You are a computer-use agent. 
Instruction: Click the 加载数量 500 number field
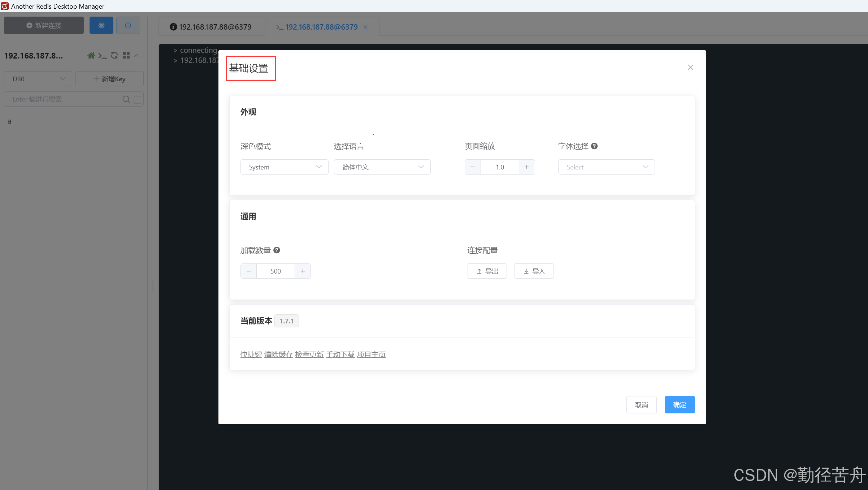[275, 271]
